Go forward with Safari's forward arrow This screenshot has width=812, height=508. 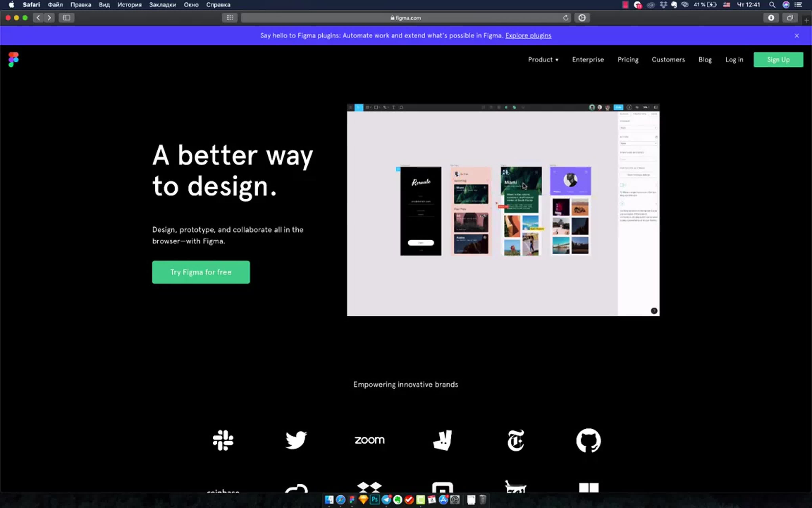click(49, 18)
